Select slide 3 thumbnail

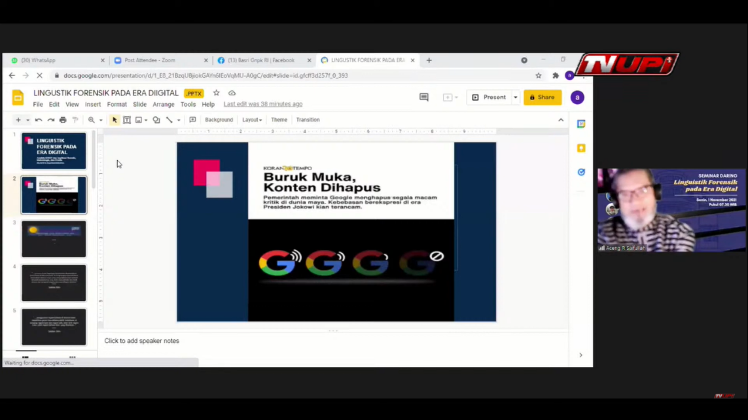coord(54,239)
